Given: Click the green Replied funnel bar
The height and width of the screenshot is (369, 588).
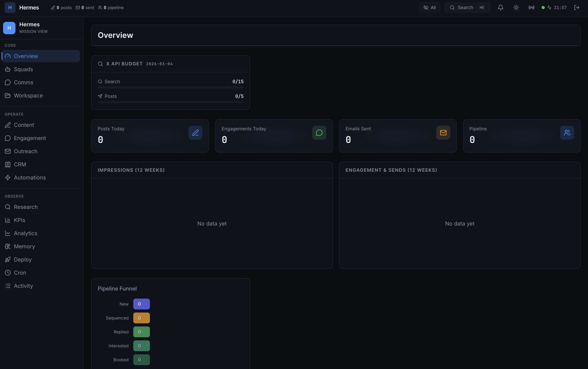Looking at the screenshot, I should point(142,332).
